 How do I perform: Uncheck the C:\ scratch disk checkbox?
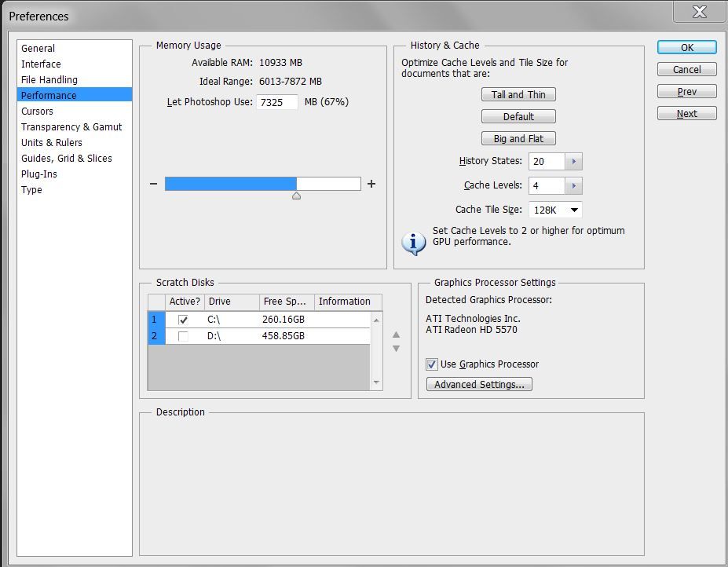coord(183,320)
